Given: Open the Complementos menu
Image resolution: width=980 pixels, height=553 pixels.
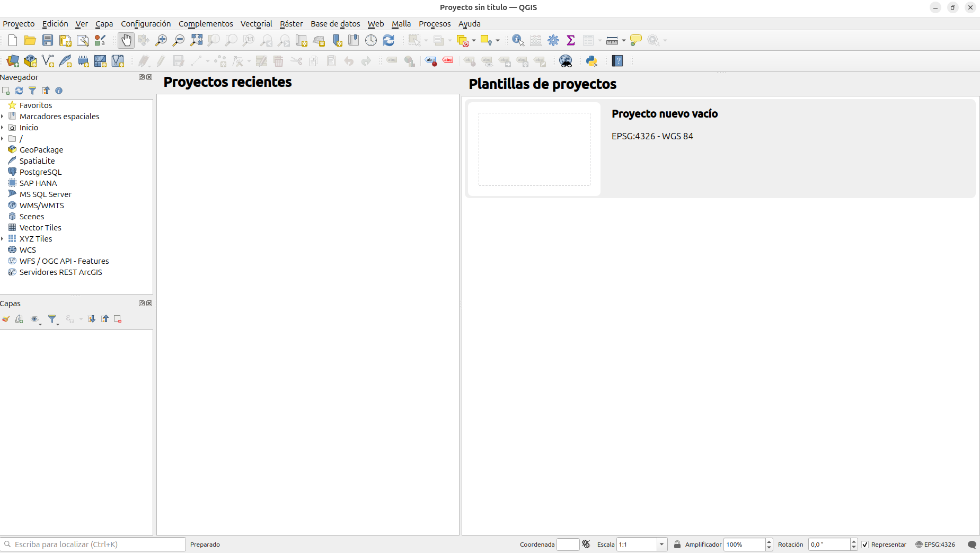Looking at the screenshot, I should pos(206,24).
